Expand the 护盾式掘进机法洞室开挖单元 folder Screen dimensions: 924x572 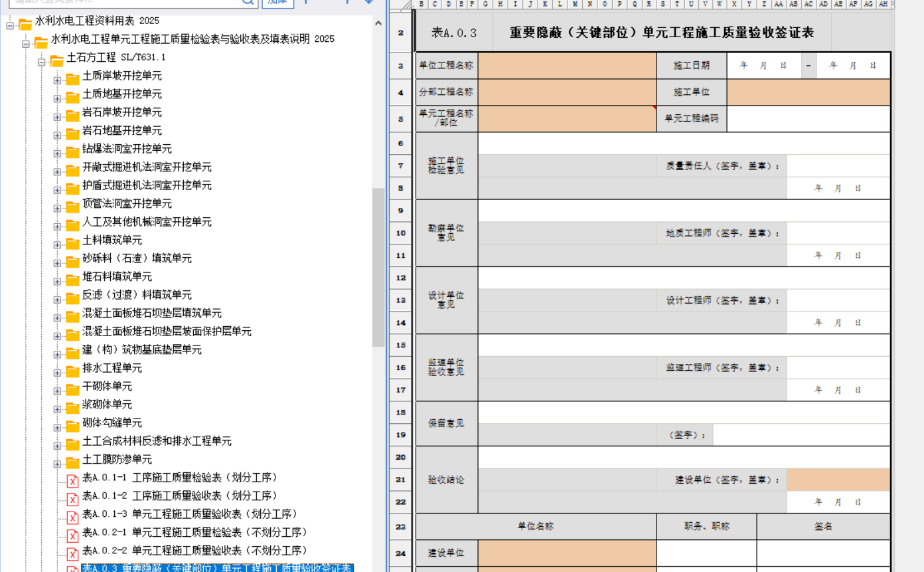click(x=57, y=190)
